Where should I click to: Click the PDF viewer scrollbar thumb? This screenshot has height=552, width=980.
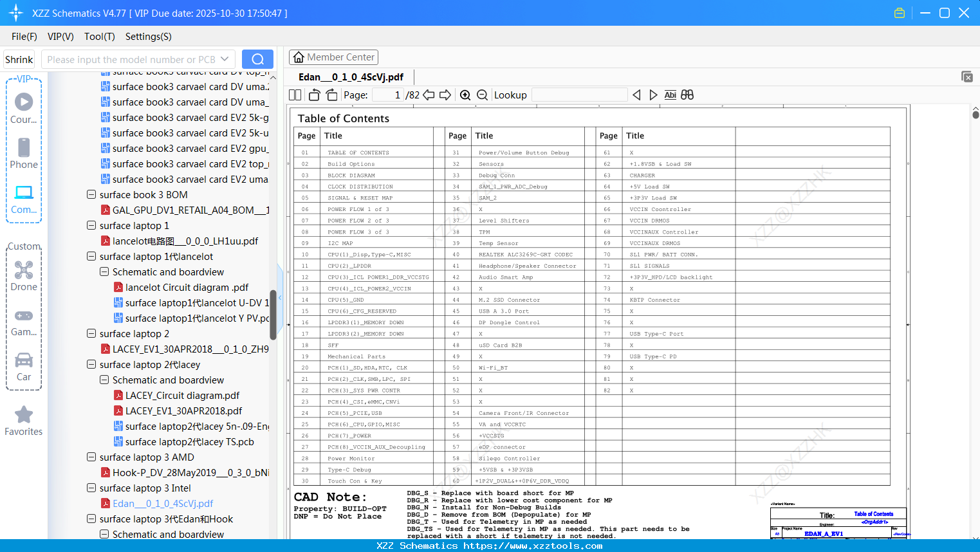point(975,115)
